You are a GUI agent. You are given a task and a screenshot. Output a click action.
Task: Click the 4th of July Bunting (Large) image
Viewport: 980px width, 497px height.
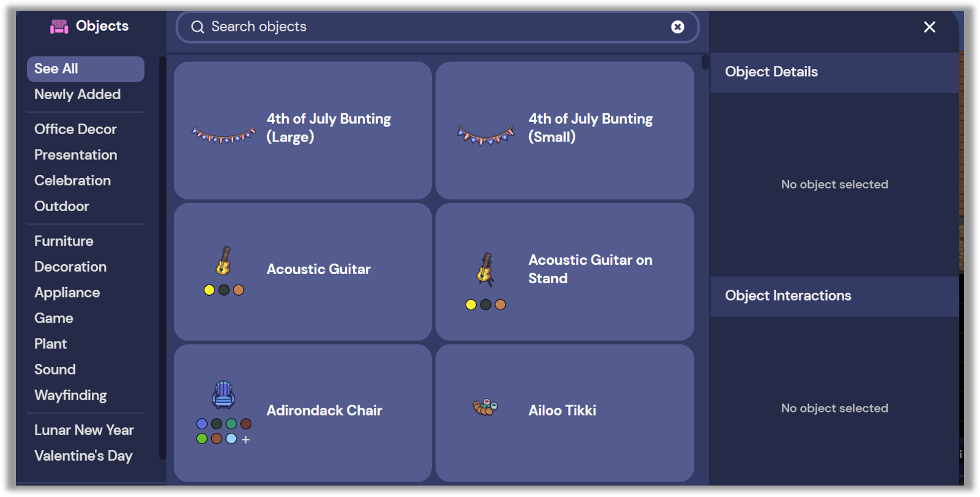coord(224,134)
